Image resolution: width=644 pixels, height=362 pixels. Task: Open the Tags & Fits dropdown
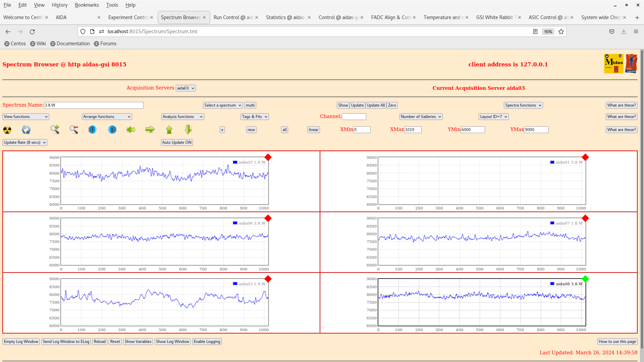tap(255, 117)
